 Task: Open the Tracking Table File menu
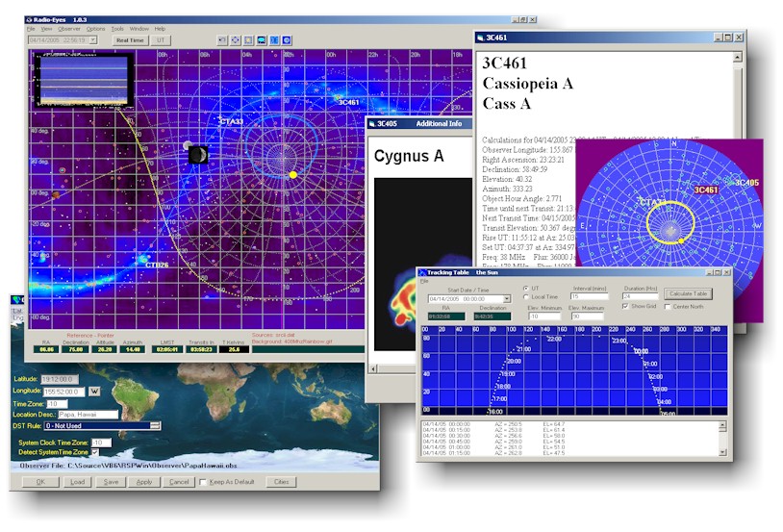[424, 281]
